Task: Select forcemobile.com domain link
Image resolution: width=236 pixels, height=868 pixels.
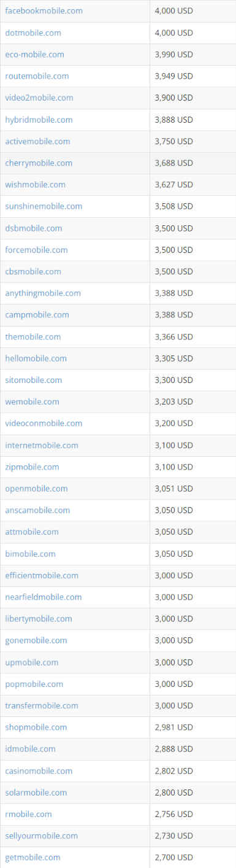Action: click(x=36, y=250)
